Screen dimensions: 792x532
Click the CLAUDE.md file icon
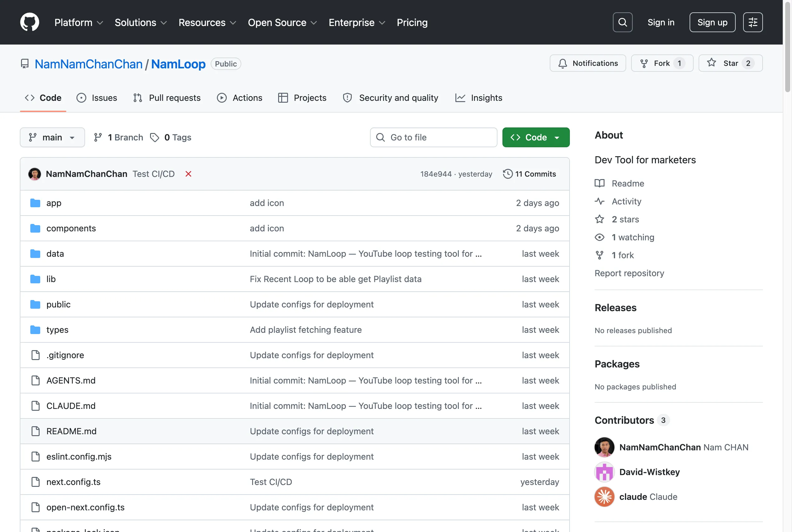(35, 406)
